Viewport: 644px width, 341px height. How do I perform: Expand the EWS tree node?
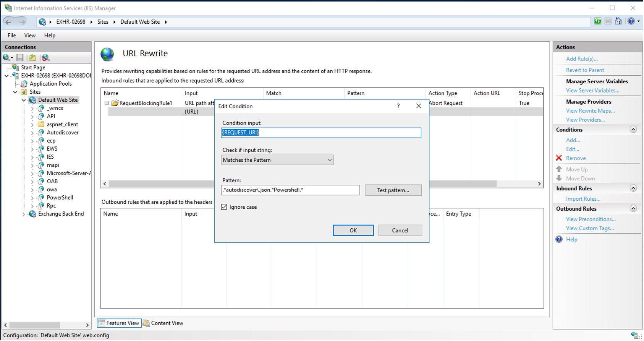(32, 149)
